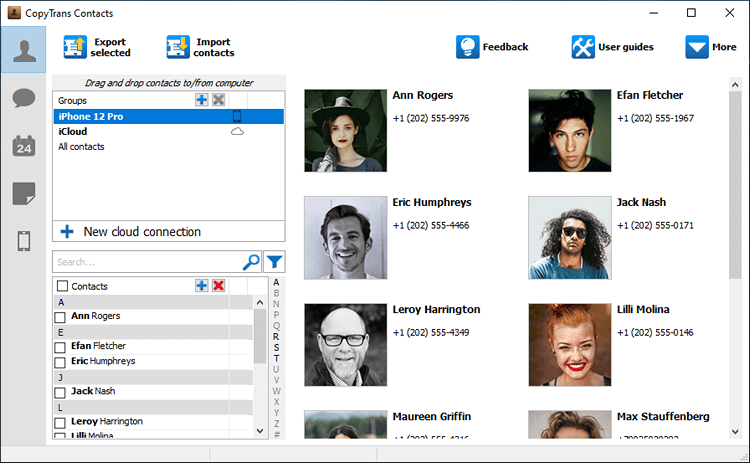750x463 pixels.
Task: Jump to letter S in index
Action: click(x=276, y=348)
